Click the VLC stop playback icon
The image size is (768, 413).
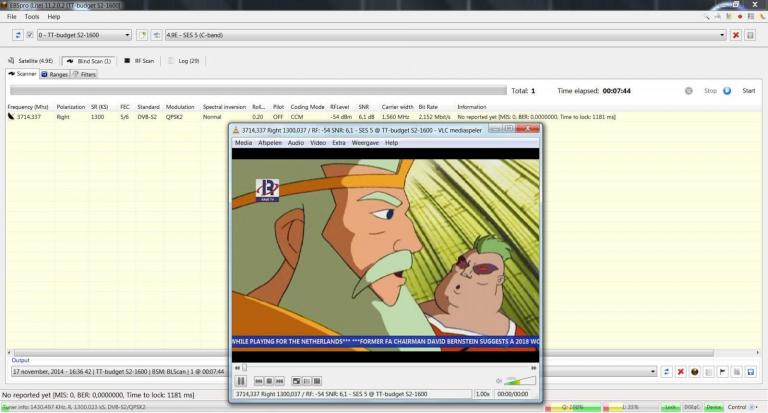[269, 381]
